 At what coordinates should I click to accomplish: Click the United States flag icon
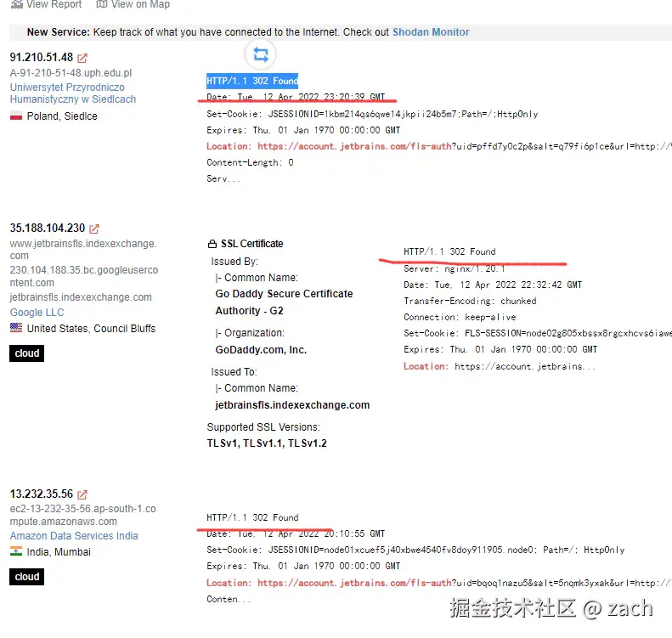pos(16,328)
